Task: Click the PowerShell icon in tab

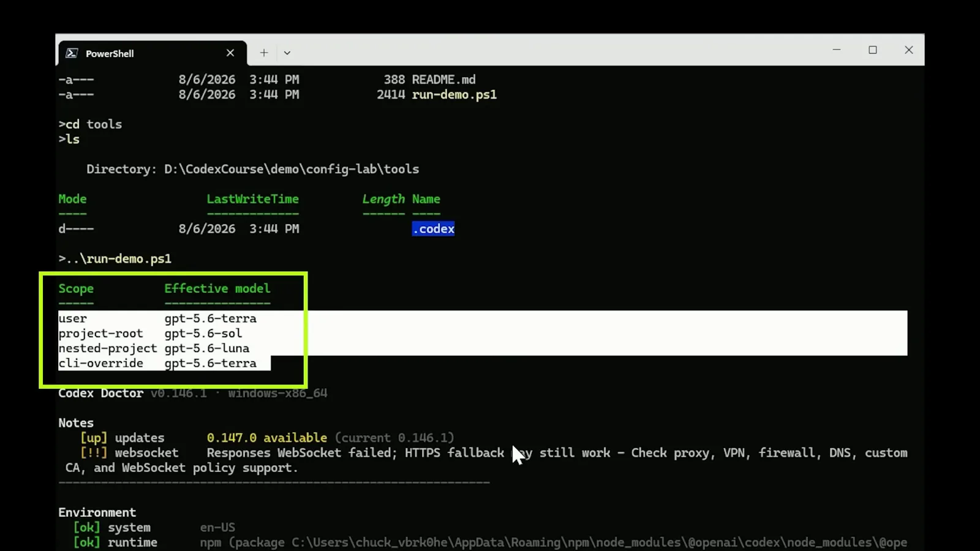Action: click(x=72, y=53)
